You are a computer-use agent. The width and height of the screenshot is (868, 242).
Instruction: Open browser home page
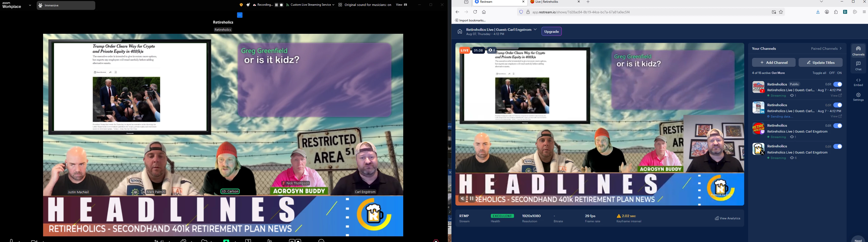click(x=484, y=12)
